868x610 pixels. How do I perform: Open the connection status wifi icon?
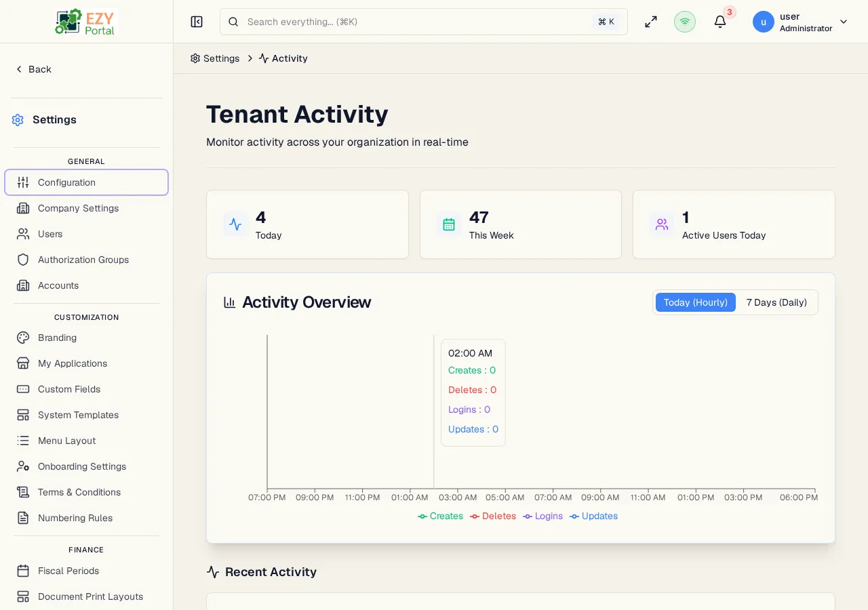pos(685,22)
